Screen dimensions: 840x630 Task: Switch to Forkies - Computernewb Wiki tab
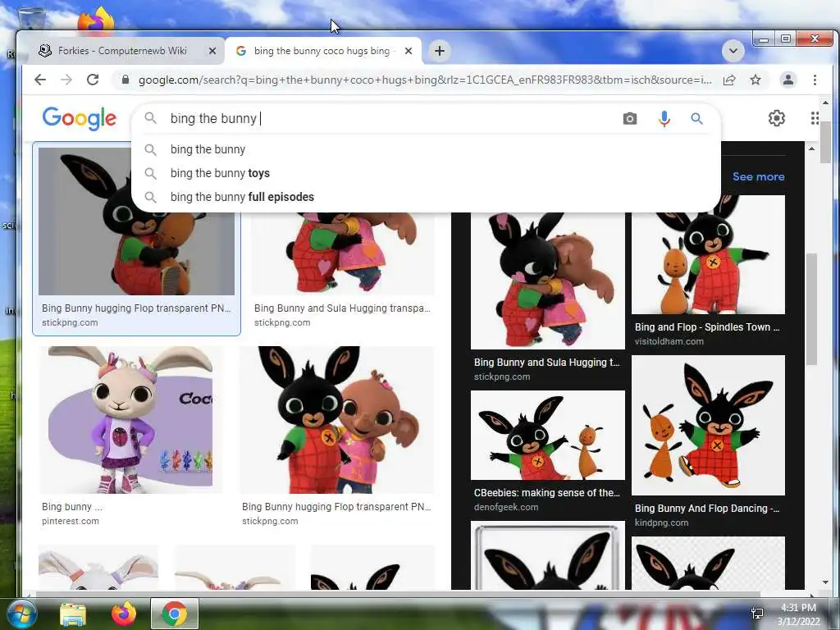click(x=123, y=51)
